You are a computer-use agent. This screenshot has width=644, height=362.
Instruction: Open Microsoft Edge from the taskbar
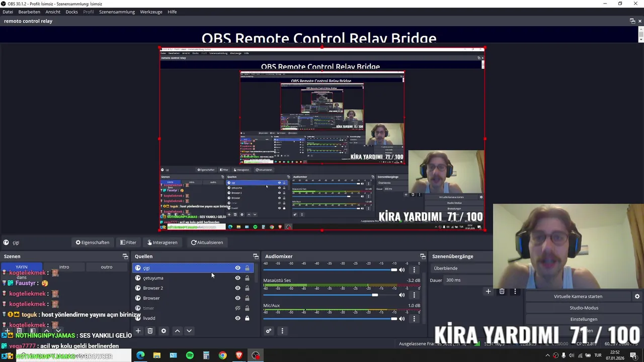[x=140, y=355]
